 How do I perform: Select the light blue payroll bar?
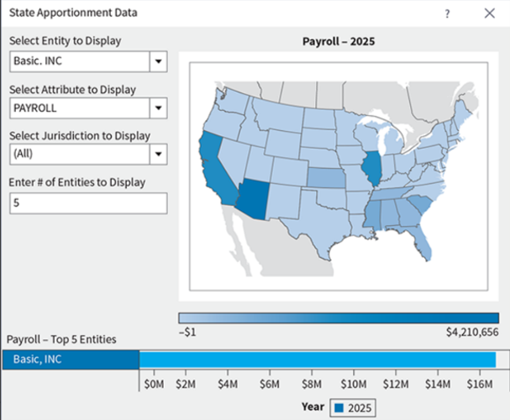[317, 360]
